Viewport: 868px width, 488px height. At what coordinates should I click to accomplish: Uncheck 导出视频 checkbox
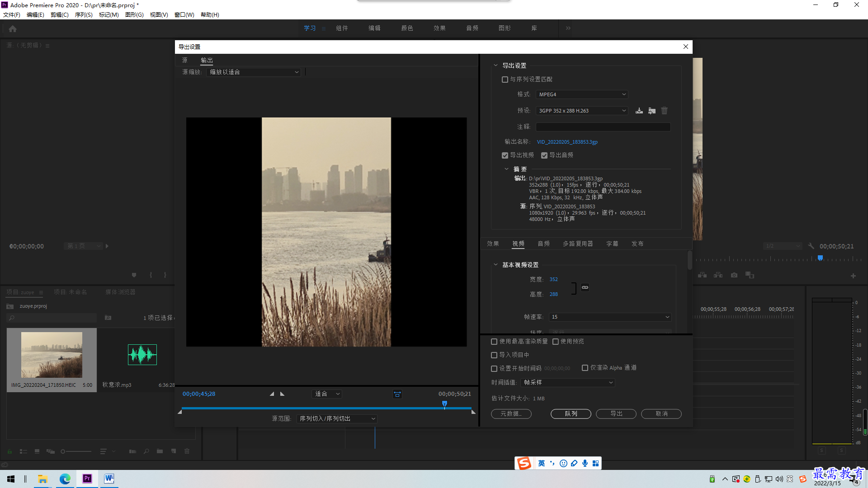pyautogui.click(x=505, y=155)
